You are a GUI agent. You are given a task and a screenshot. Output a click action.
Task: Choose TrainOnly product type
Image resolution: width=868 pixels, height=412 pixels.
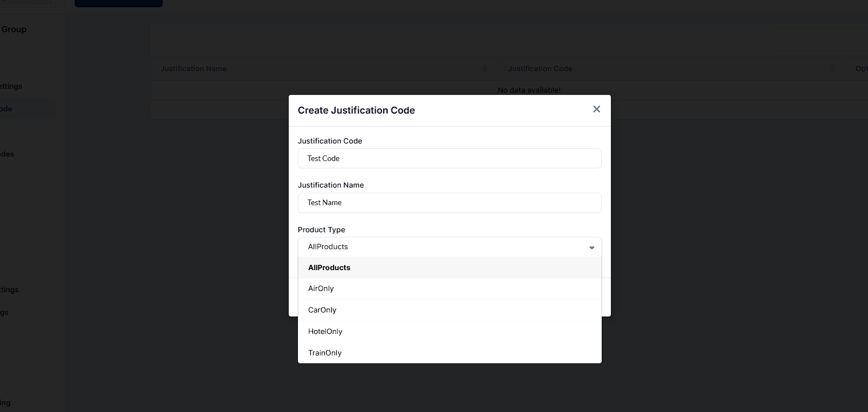[x=449, y=353]
